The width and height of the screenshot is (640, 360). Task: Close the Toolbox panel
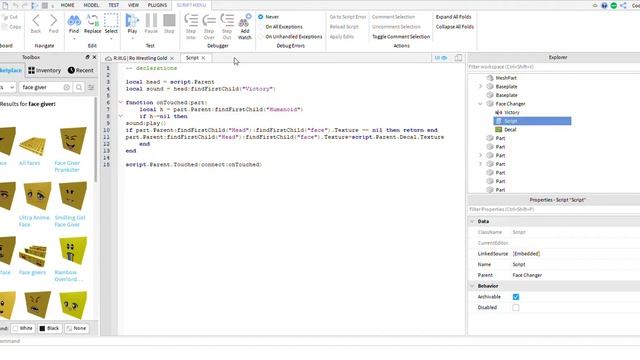94,57
